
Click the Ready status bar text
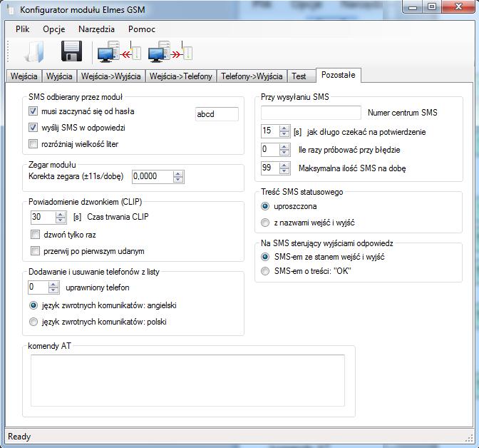[19, 437]
